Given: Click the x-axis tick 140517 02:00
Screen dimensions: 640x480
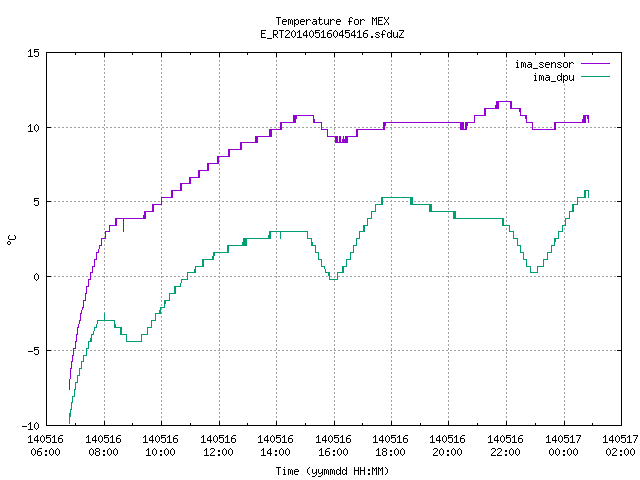Looking at the screenshot, I should (621, 446).
